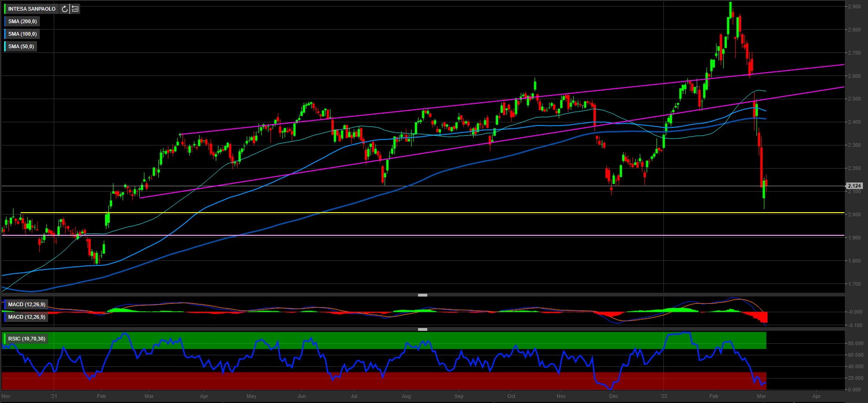868x403 pixels.
Task: Select the second MACD (12,26,9) label
Action: point(26,317)
